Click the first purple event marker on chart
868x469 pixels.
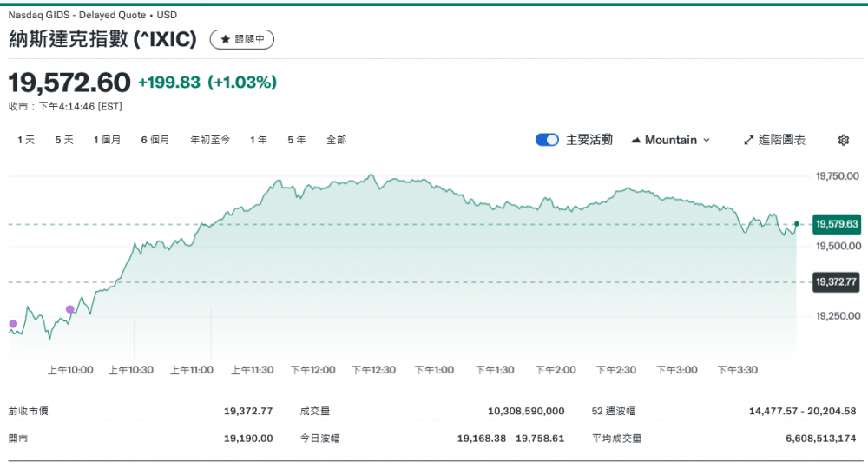coord(13,324)
